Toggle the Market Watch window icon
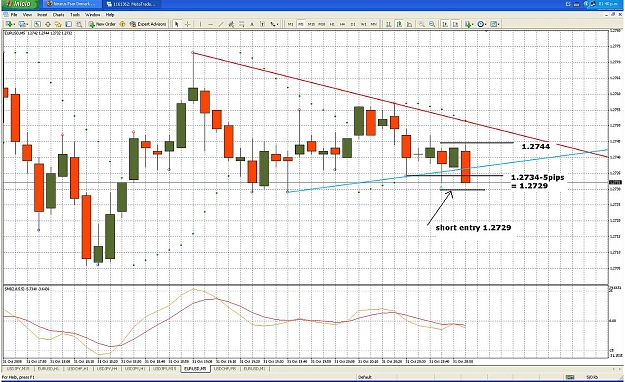625x382 pixels. (37, 24)
